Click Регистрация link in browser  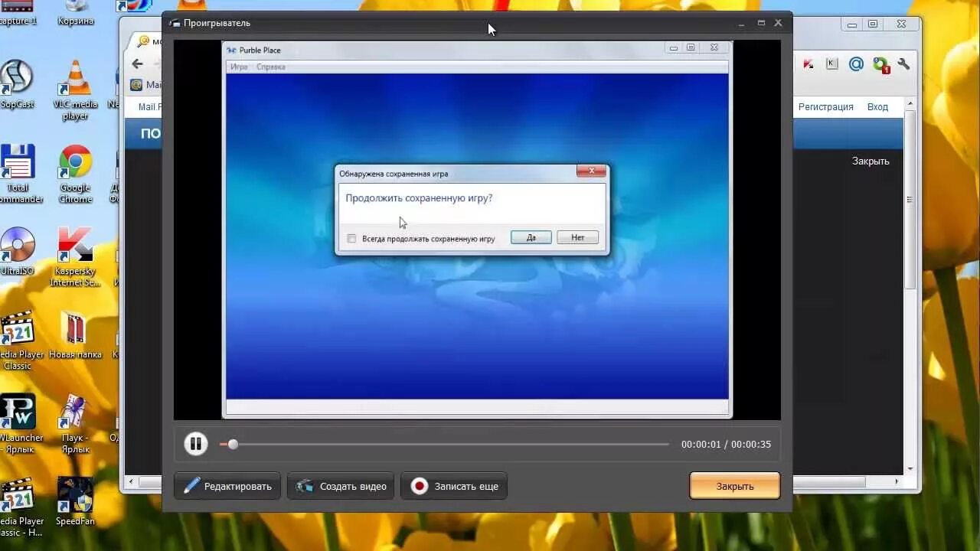[825, 107]
